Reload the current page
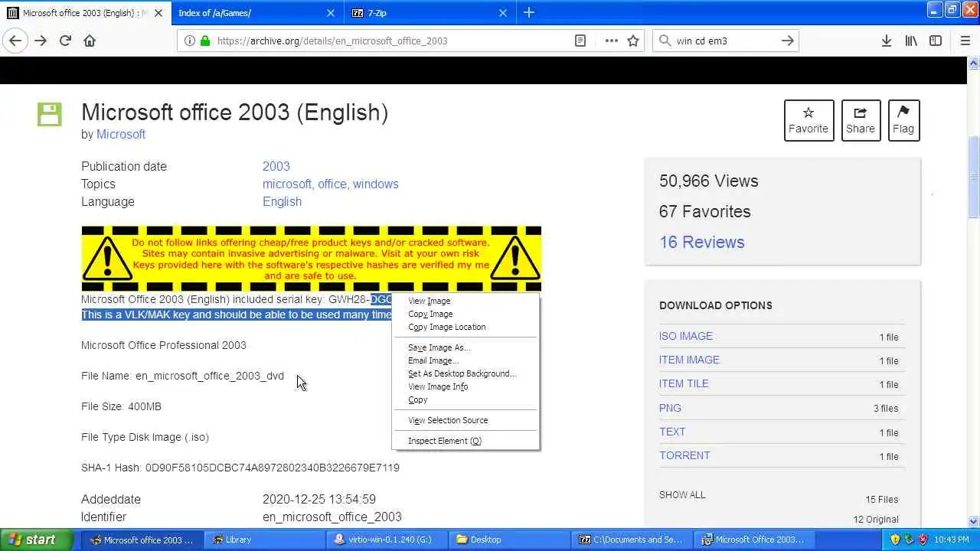The height and width of the screenshot is (551, 980). pos(65,41)
